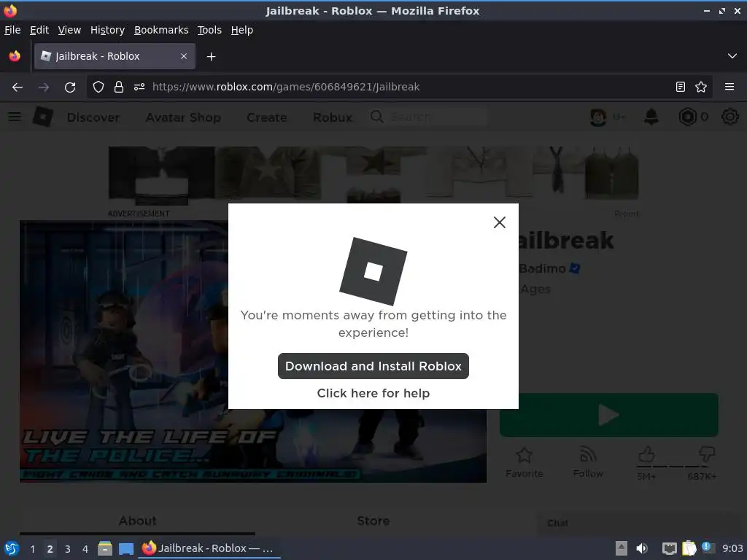
Task: Open the Edit menu
Action: pos(39,30)
